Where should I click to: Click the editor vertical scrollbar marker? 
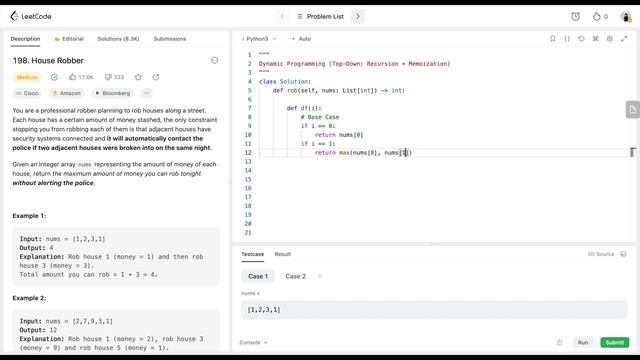coord(633,152)
